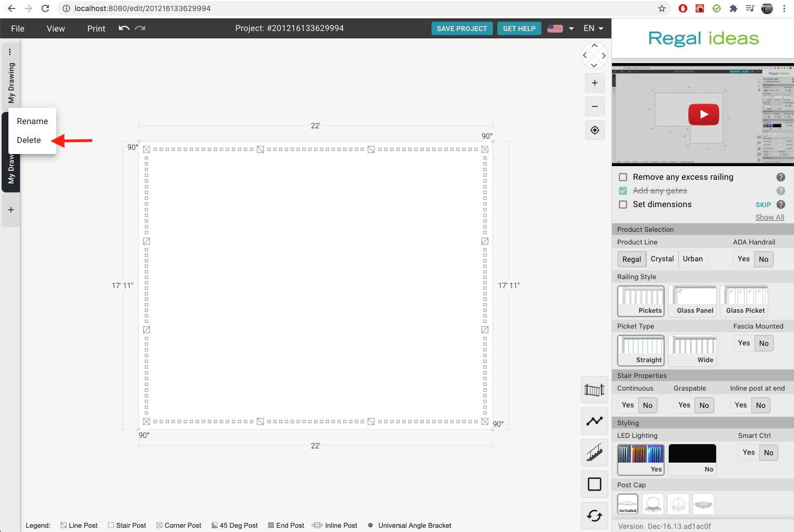Image resolution: width=794 pixels, height=532 pixels.
Task: Toggle the Set dimensions checkbox
Action: click(x=623, y=204)
